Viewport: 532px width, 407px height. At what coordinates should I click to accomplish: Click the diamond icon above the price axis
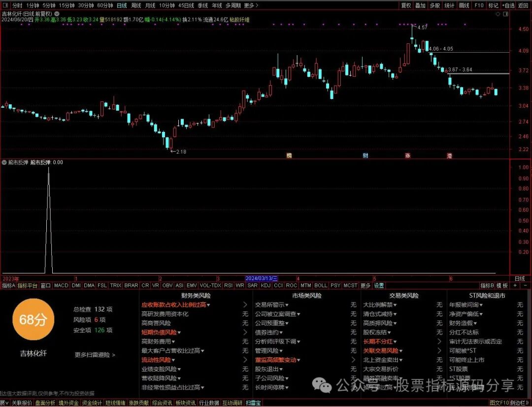tap(498, 14)
